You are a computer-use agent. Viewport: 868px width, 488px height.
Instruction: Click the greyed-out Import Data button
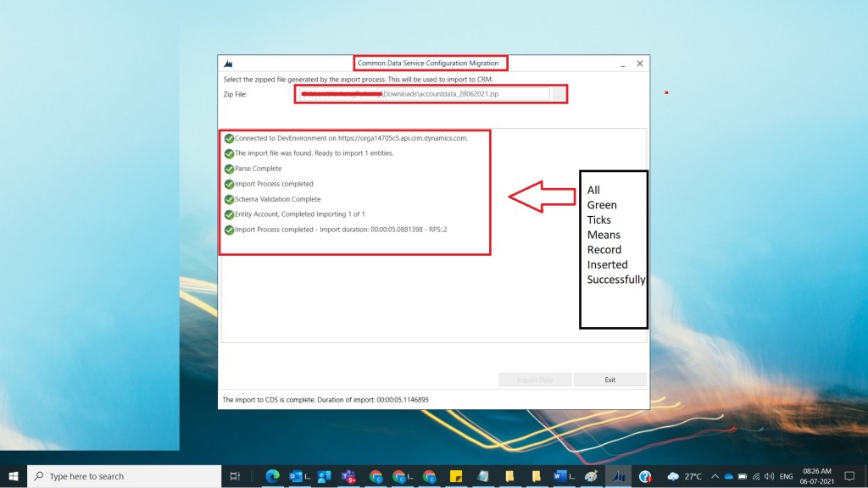(535, 380)
